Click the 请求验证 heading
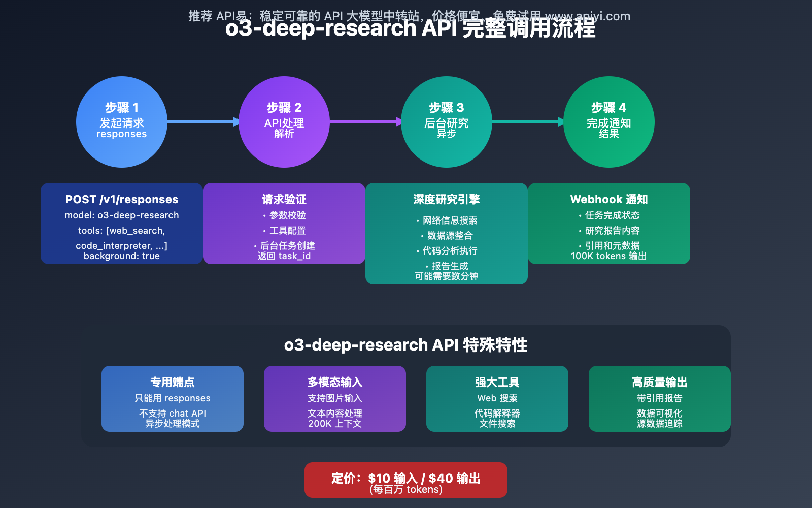The height and width of the screenshot is (508, 812). coord(284,199)
